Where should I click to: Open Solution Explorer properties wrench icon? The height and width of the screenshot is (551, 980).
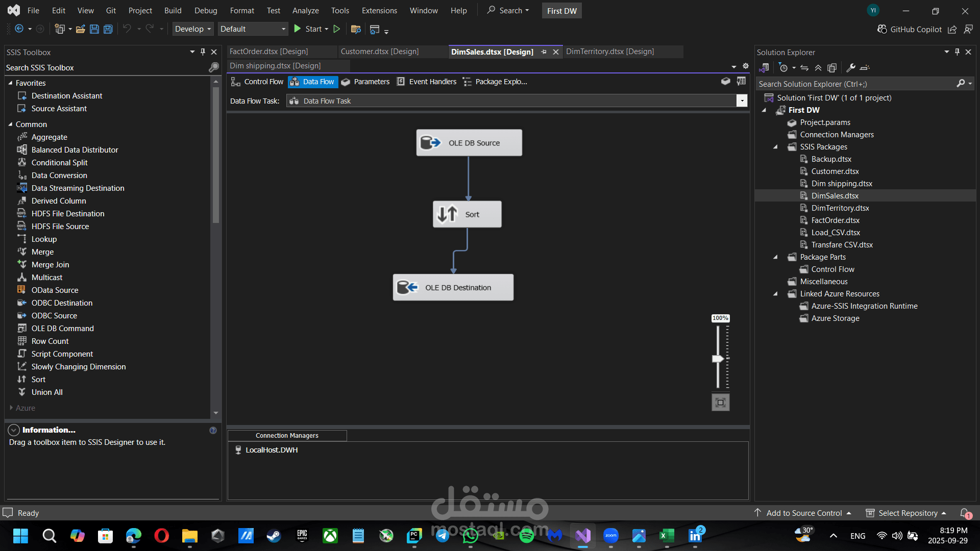850,67
